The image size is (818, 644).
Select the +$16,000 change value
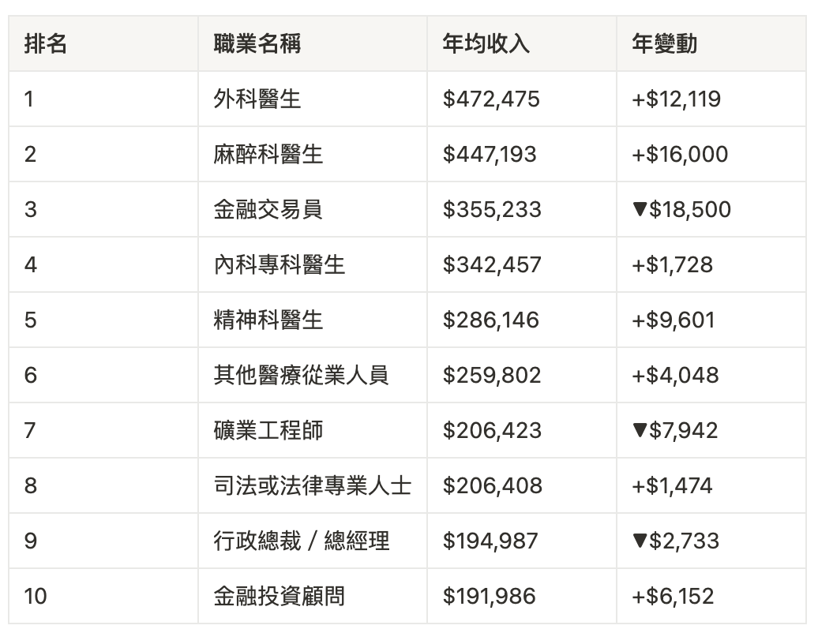coord(680,154)
